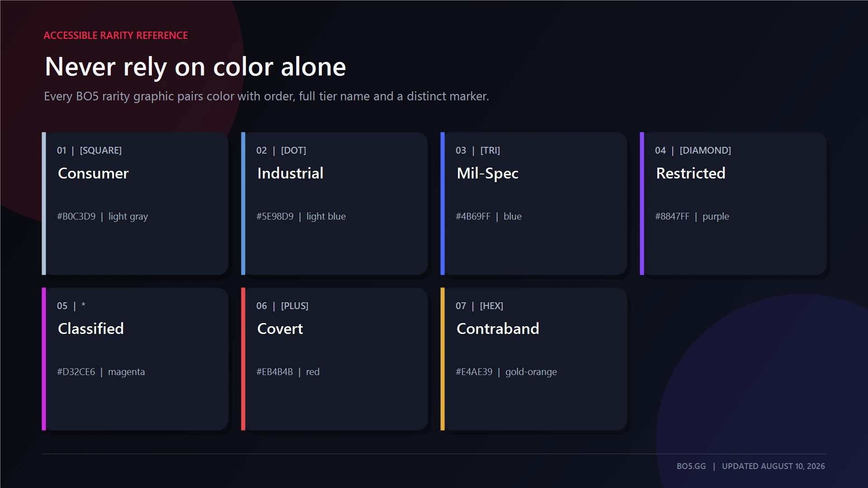868x488 pixels.
Task: Click the '#EB4B4B | red' color code
Action: coord(288,372)
